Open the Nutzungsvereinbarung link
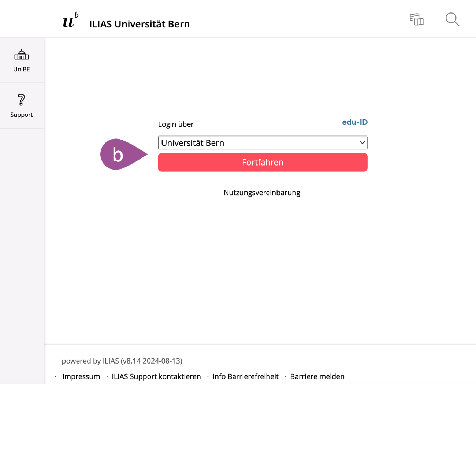Viewport: 476px width, 476px height. tap(262, 193)
